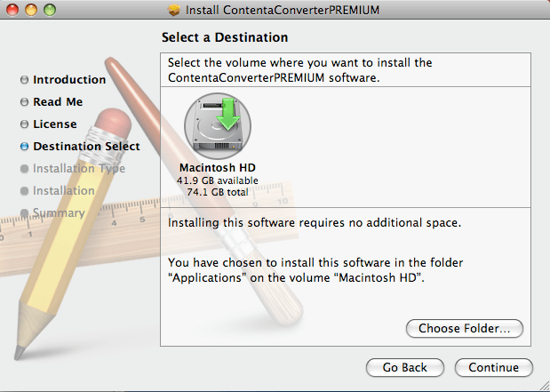Image resolution: width=550 pixels, height=392 pixels.
Task: Select the Introduction step label
Action: click(69, 80)
